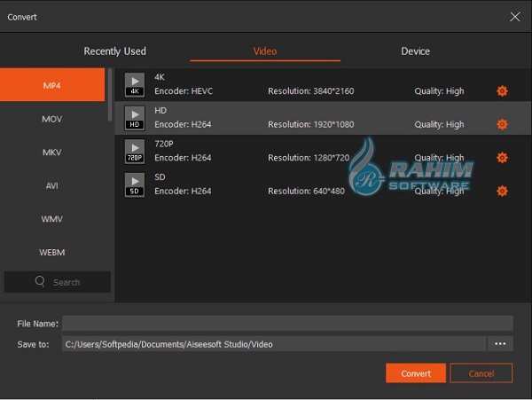Open settings gear for SD preset
The width and height of the screenshot is (532, 400).
pyautogui.click(x=502, y=191)
